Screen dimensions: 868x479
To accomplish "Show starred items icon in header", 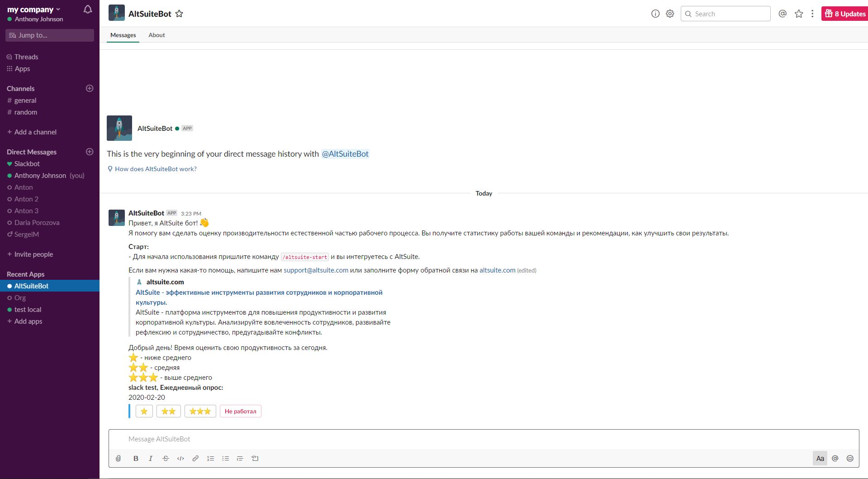I will point(799,14).
